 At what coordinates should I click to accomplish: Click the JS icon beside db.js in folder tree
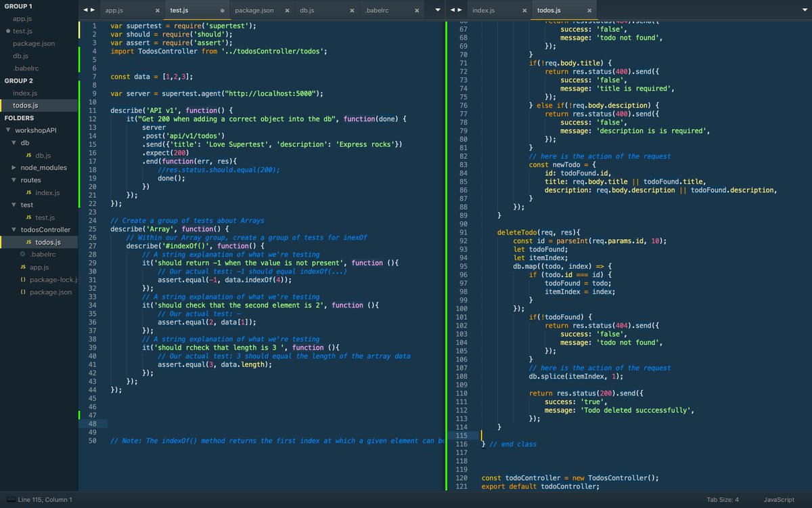pos(28,156)
